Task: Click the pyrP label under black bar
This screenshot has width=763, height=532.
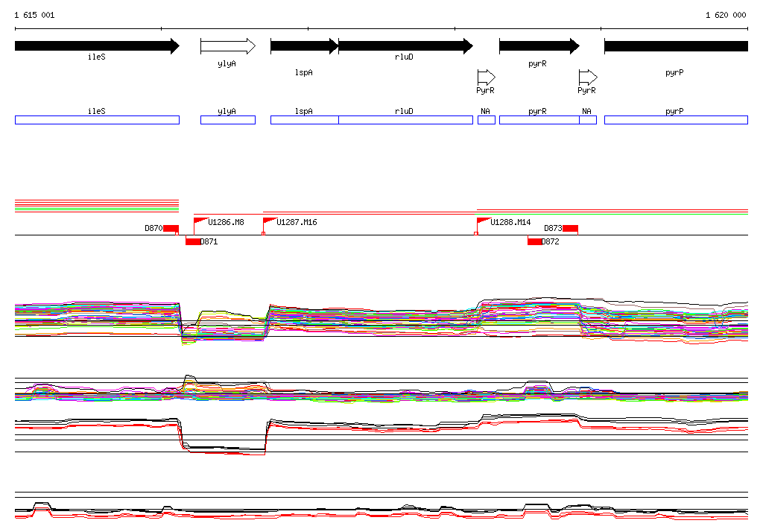Action: (x=674, y=72)
